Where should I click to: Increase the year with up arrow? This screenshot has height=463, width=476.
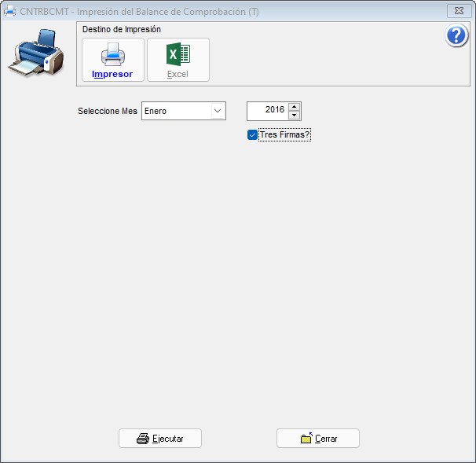(294, 107)
